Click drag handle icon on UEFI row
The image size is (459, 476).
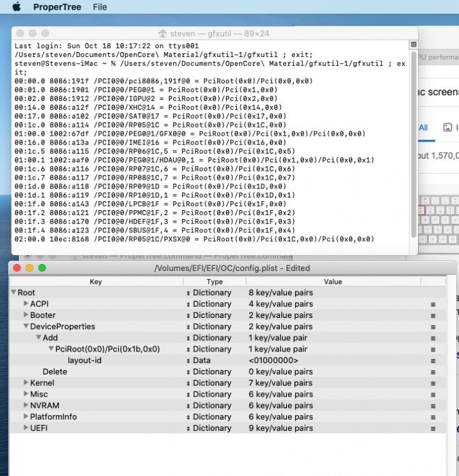click(x=433, y=428)
